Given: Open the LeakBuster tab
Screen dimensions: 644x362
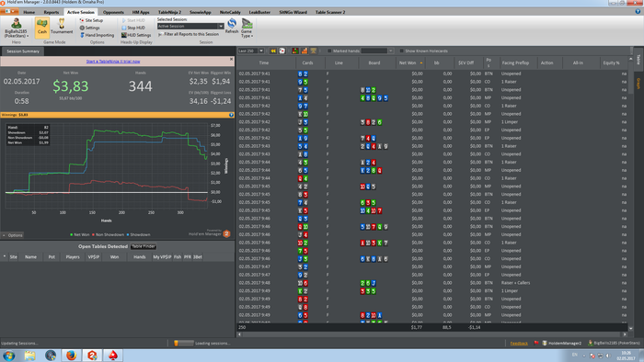Looking at the screenshot, I should click(259, 12).
